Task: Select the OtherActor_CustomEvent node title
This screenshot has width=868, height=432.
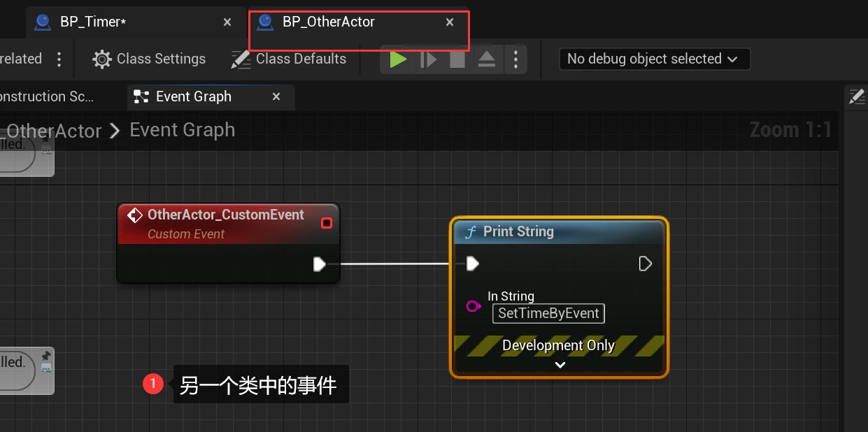Action: click(x=226, y=215)
